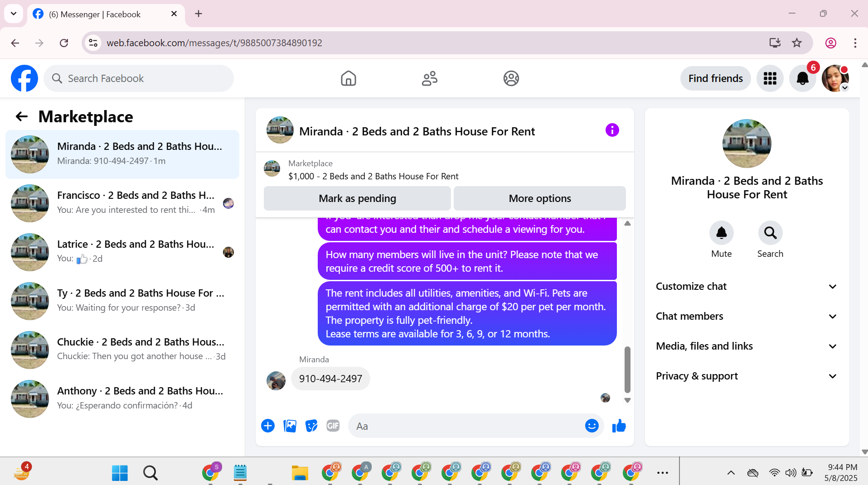Viewport: 868px width, 485px height.
Task: Click Mark as pending button
Action: pos(357,198)
